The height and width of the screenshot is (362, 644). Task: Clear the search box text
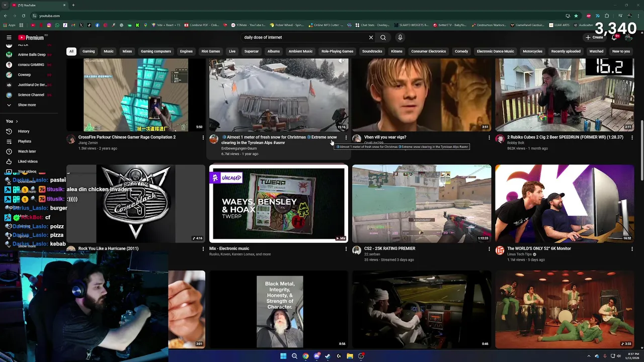[371, 37]
